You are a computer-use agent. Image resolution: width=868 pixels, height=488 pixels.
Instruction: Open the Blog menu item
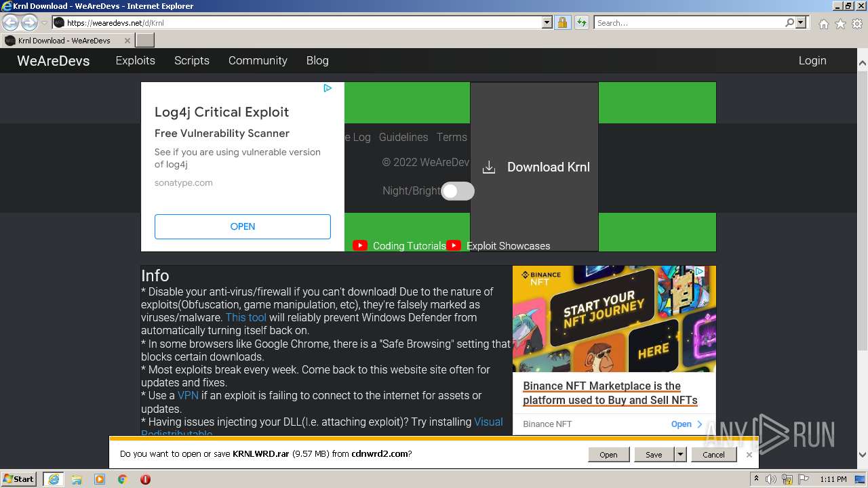click(x=317, y=60)
